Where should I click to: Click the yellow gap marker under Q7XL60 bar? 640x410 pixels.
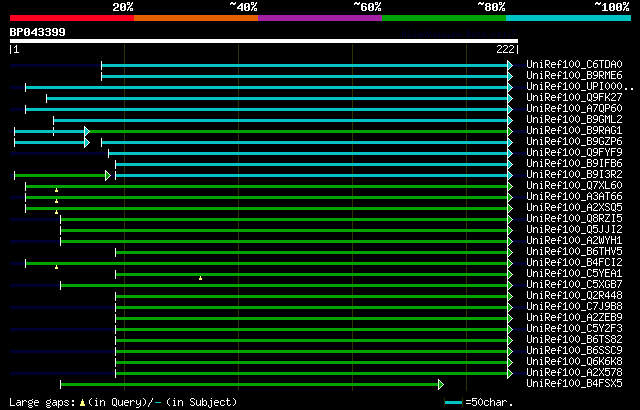tap(56, 190)
